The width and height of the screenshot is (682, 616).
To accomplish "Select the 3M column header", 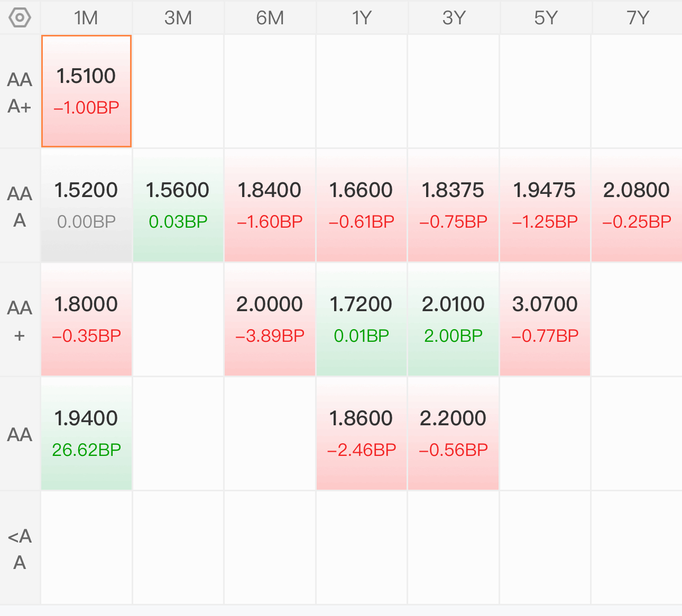I will pyautogui.click(x=178, y=17).
